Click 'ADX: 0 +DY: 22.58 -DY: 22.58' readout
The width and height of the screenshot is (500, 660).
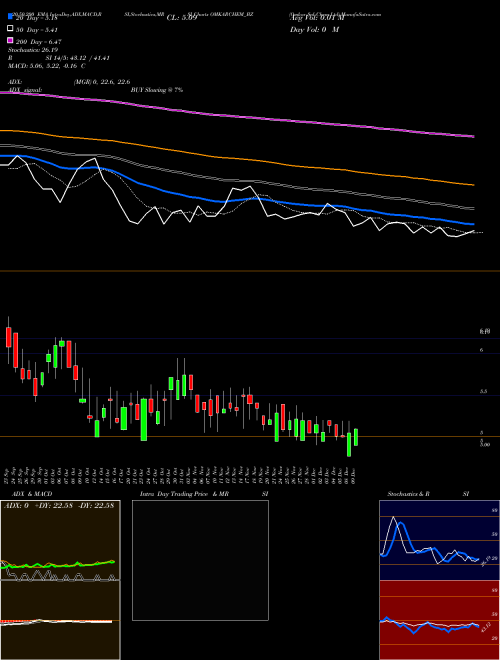point(59,506)
